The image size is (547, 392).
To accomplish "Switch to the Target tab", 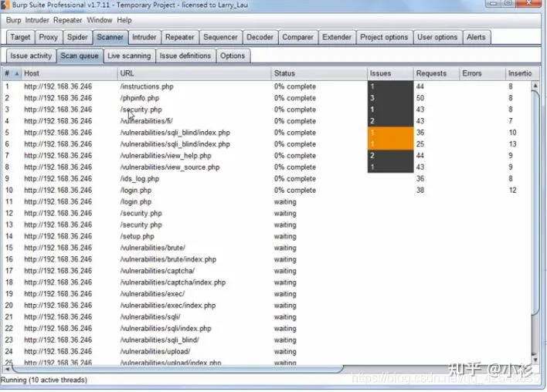I will [20, 37].
